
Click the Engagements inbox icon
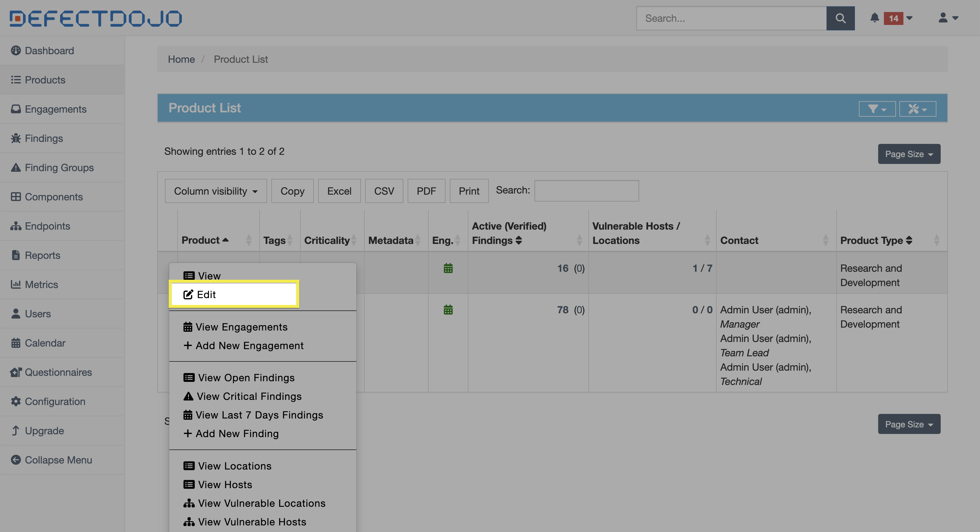[15, 109]
